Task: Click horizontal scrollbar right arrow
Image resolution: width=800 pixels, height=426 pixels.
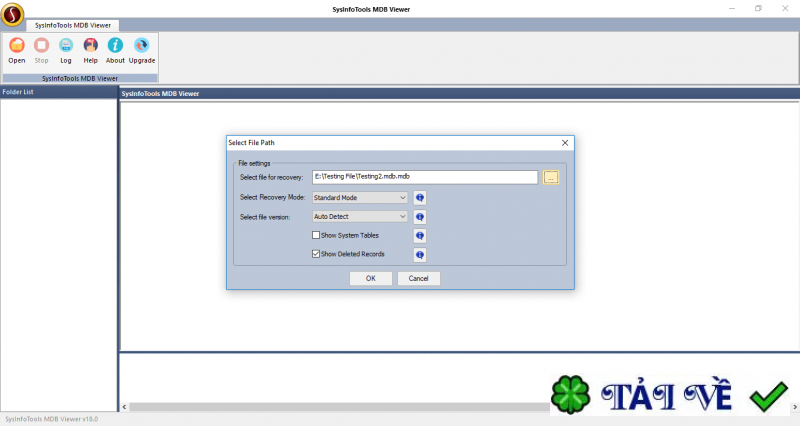Action: [795, 407]
